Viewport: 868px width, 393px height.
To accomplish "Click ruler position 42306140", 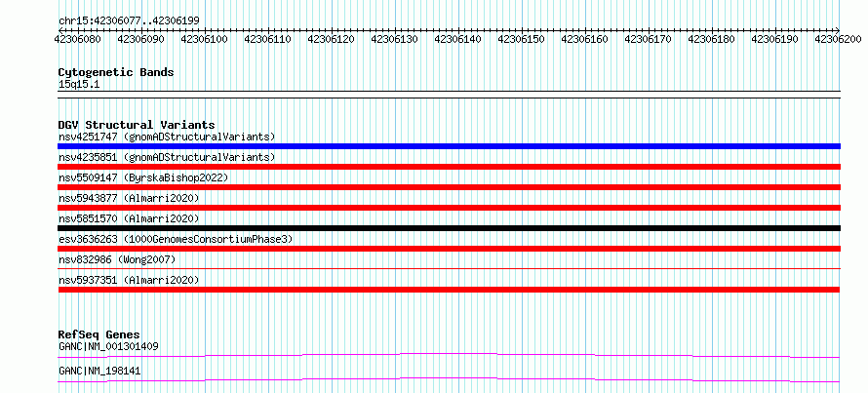I will 458,39.
